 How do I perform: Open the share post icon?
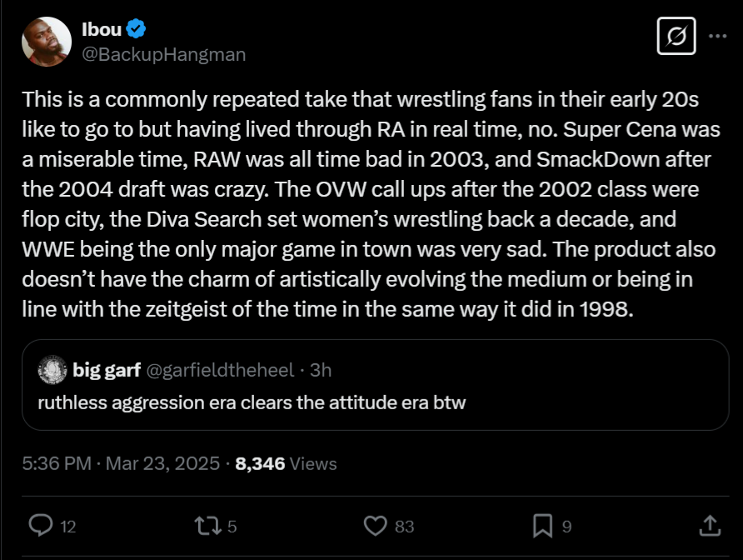[709, 525]
